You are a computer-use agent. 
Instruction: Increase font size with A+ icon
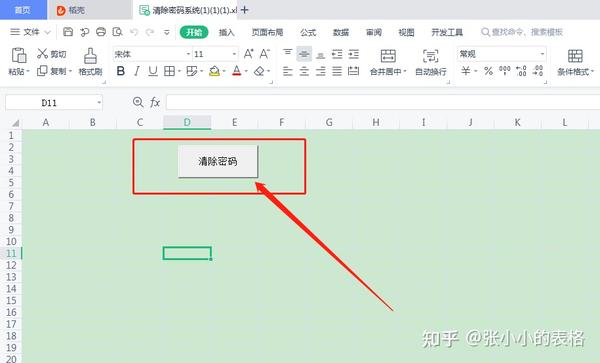[248, 54]
